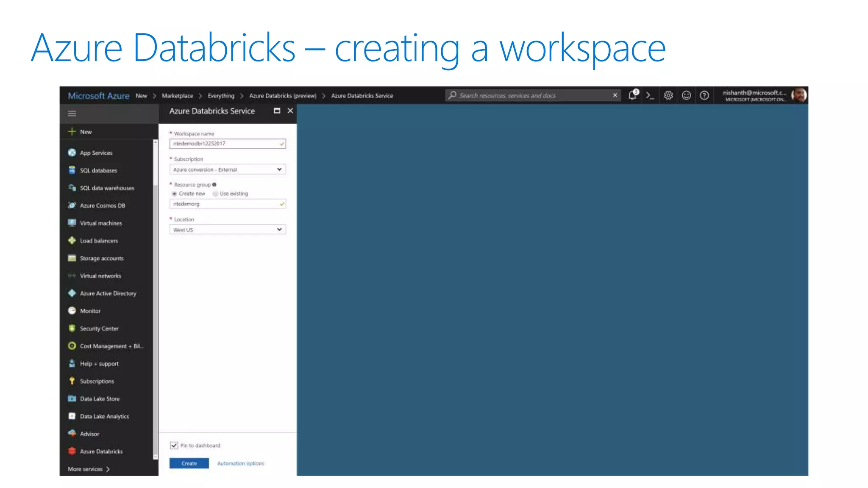Launch Cloud Shell from top bar
Viewport: 868px width, 488px height.
(650, 95)
